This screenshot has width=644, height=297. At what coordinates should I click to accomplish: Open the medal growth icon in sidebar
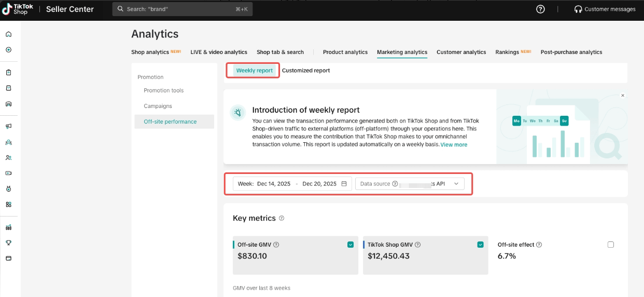point(8,188)
